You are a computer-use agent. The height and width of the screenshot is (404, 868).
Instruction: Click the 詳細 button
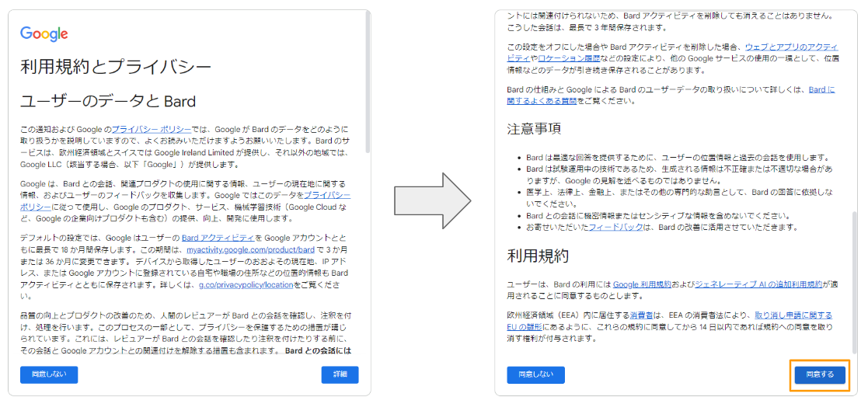pos(340,374)
